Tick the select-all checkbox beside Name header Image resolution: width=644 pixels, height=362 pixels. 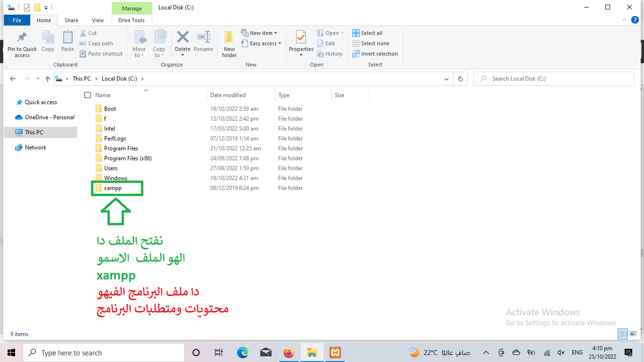tap(87, 95)
